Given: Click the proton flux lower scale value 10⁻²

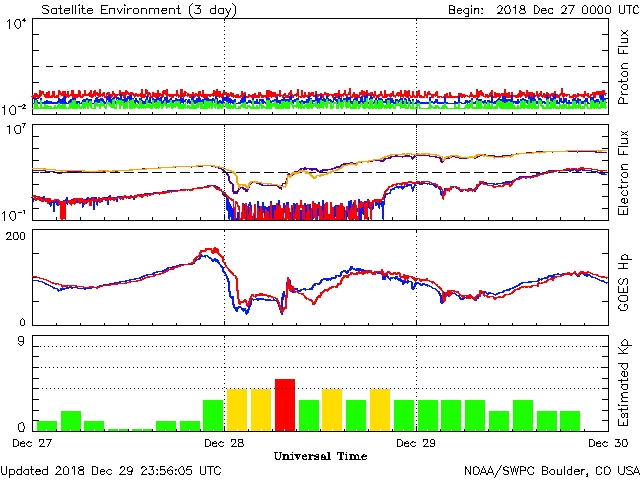Looking at the screenshot, I should point(14,109).
